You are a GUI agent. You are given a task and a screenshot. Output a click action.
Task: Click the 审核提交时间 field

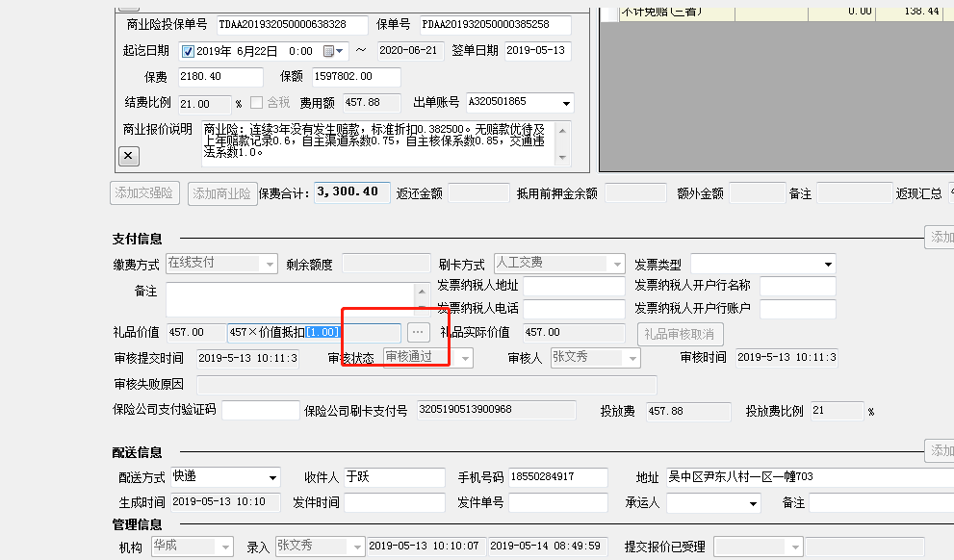point(247,359)
